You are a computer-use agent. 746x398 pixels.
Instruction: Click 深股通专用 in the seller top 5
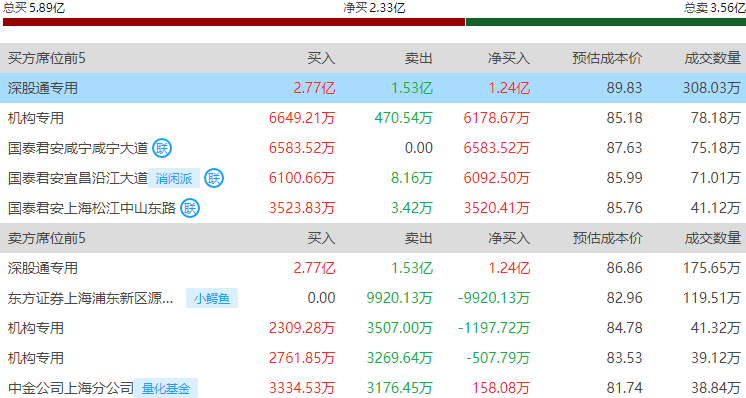[x=43, y=268]
